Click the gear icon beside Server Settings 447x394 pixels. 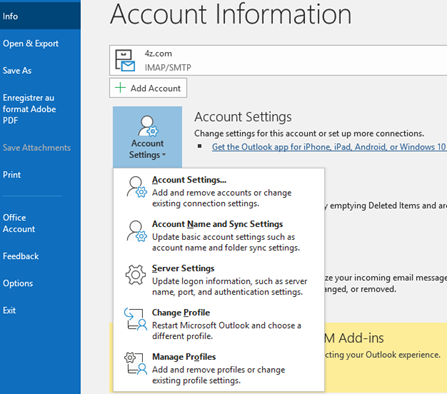tap(135, 275)
